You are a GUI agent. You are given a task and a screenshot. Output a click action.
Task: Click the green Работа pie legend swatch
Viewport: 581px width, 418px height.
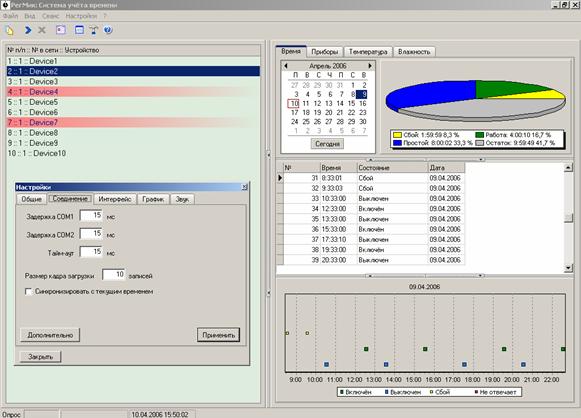479,135
